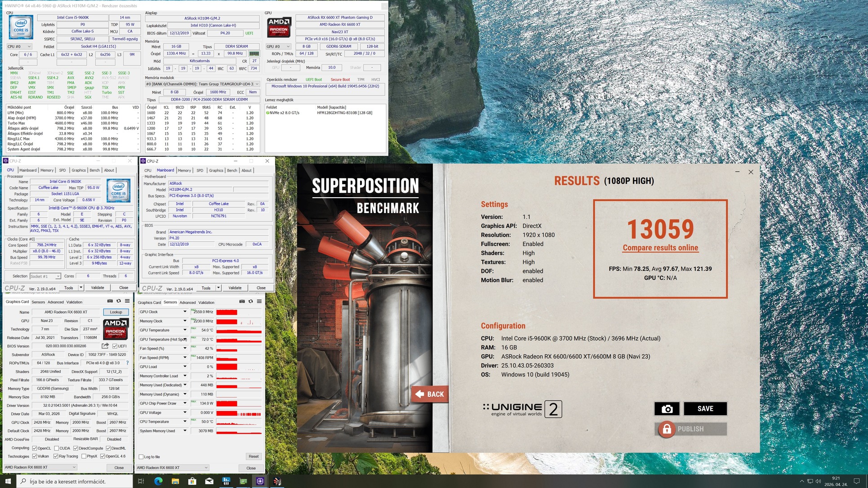Open the GPU-Z Advanced tab

56,302
